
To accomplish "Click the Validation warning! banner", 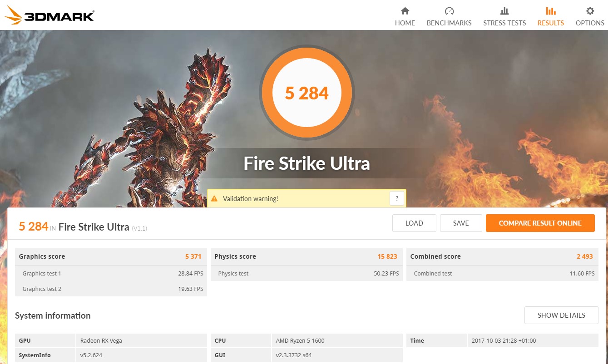I will [306, 199].
